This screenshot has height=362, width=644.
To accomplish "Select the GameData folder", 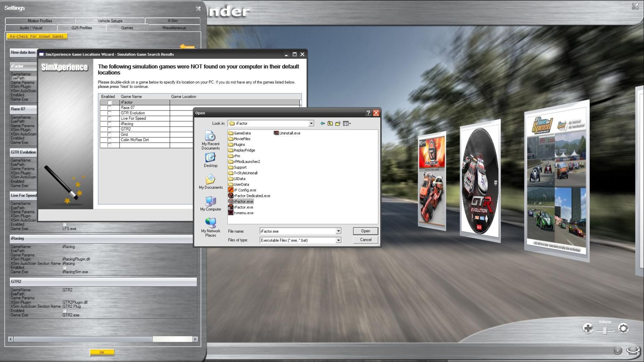I will [239, 133].
